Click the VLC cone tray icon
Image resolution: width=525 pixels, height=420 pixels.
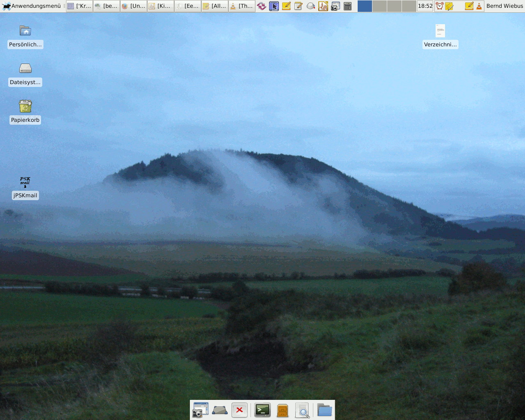tap(479, 6)
